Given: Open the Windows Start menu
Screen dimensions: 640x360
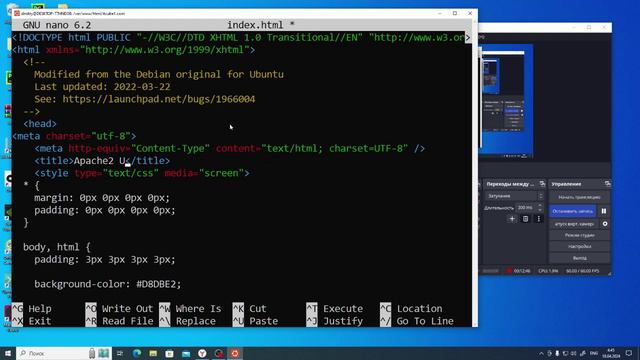Looking at the screenshot, I should tap(8, 353).
